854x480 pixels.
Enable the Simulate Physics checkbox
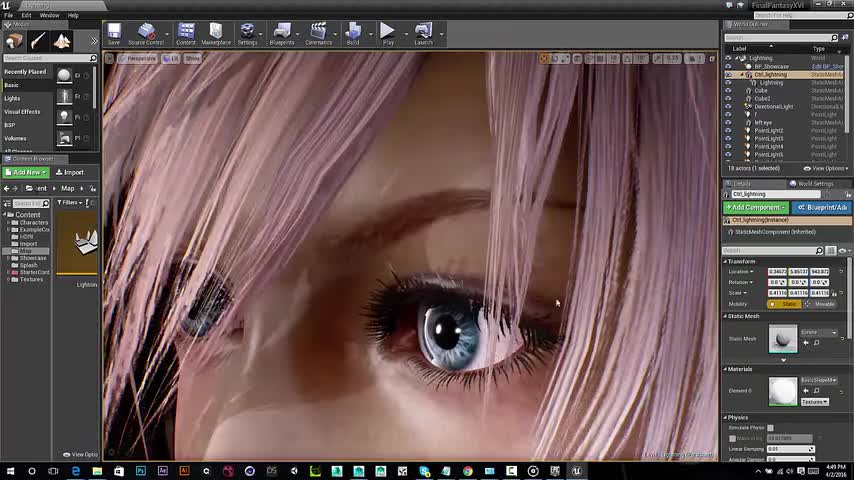pyautogui.click(x=770, y=428)
